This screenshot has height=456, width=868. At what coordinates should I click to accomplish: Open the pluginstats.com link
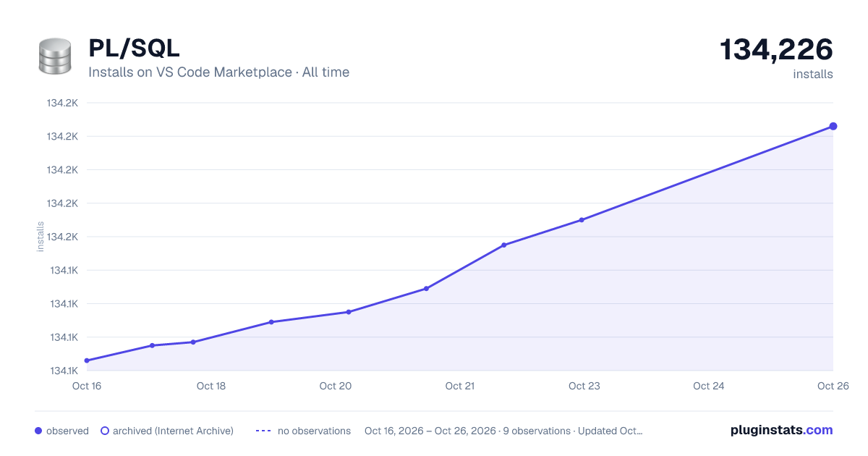coord(782,430)
